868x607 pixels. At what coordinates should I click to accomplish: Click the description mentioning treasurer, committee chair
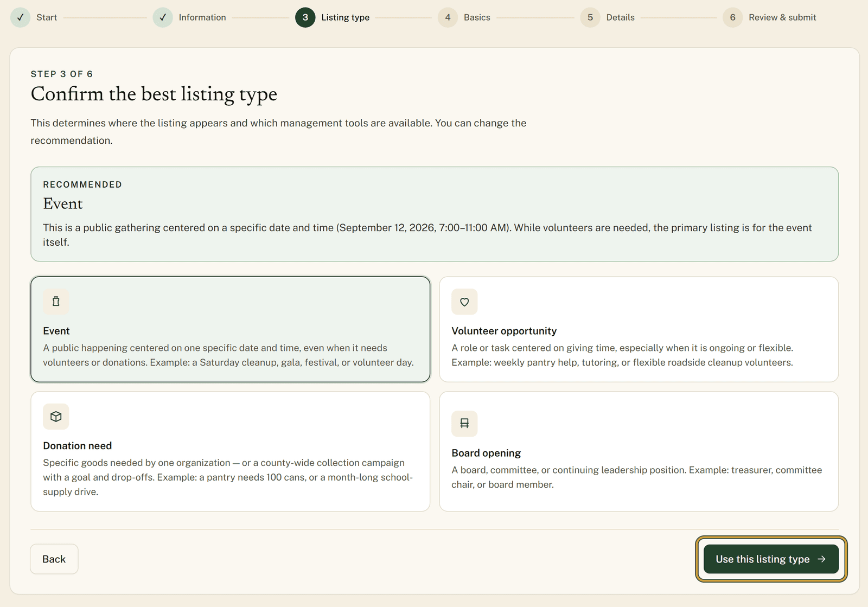(x=637, y=477)
